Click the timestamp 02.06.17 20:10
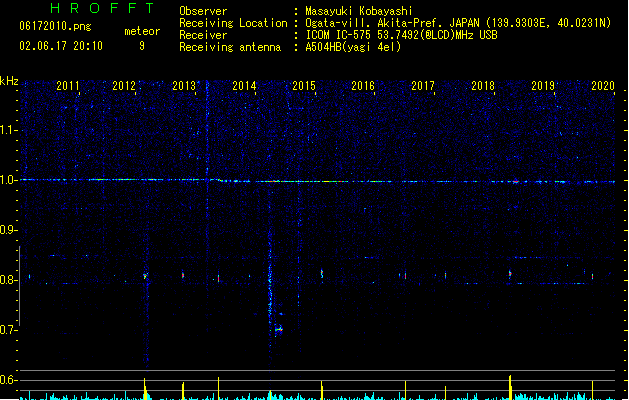The image size is (629, 400). [x=61, y=46]
